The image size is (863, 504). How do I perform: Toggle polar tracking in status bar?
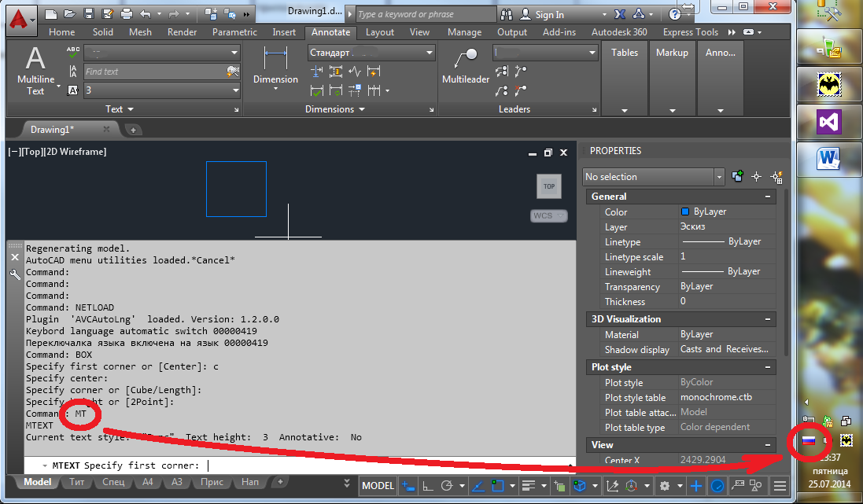click(x=448, y=486)
